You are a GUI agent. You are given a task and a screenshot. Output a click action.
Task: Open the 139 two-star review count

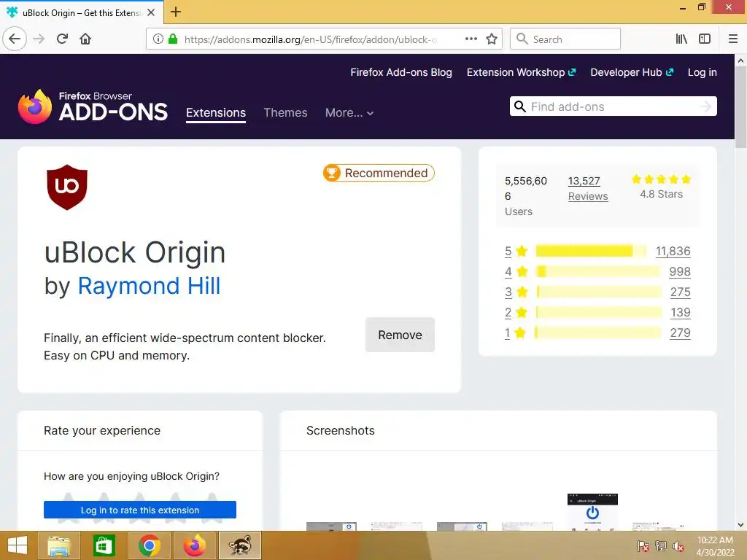point(681,312)
